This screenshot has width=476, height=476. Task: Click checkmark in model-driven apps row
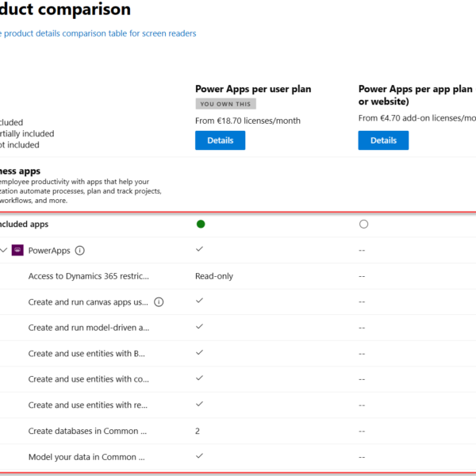(200, 327)
